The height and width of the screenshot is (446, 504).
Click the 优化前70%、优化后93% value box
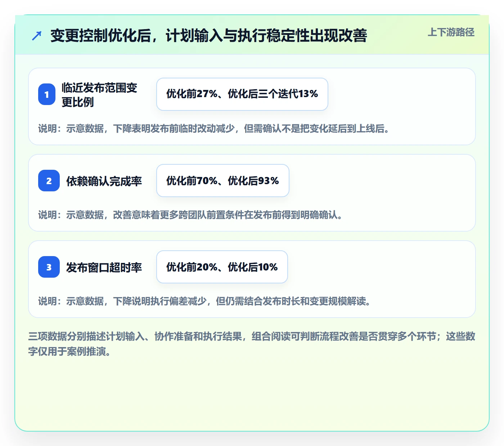click(223, 181)
